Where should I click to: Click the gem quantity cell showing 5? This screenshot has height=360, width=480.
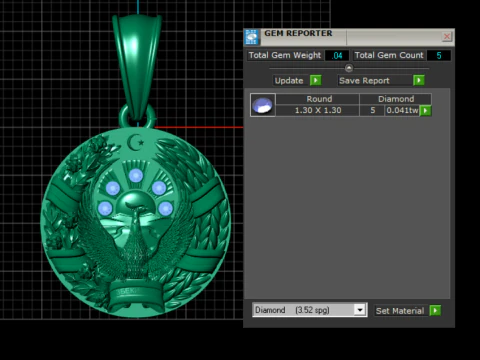tap(373, 110)
